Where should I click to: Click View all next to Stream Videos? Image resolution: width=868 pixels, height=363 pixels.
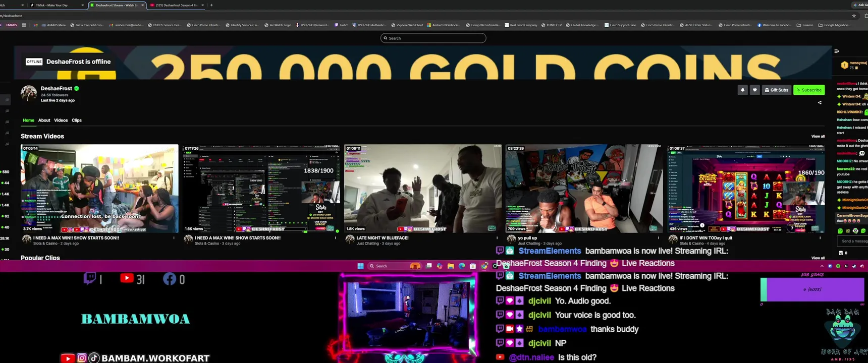coord(818,136)
